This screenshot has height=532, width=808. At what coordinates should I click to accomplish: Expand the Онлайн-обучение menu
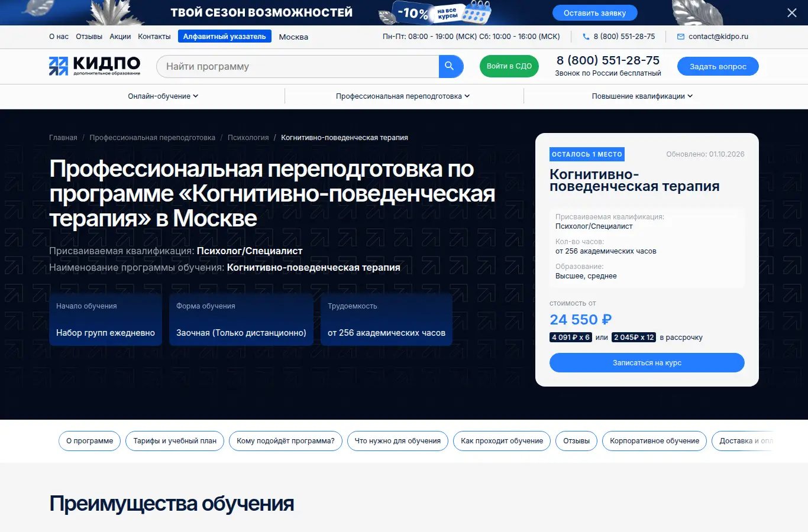pyautogui.click(x=163, y=96)
